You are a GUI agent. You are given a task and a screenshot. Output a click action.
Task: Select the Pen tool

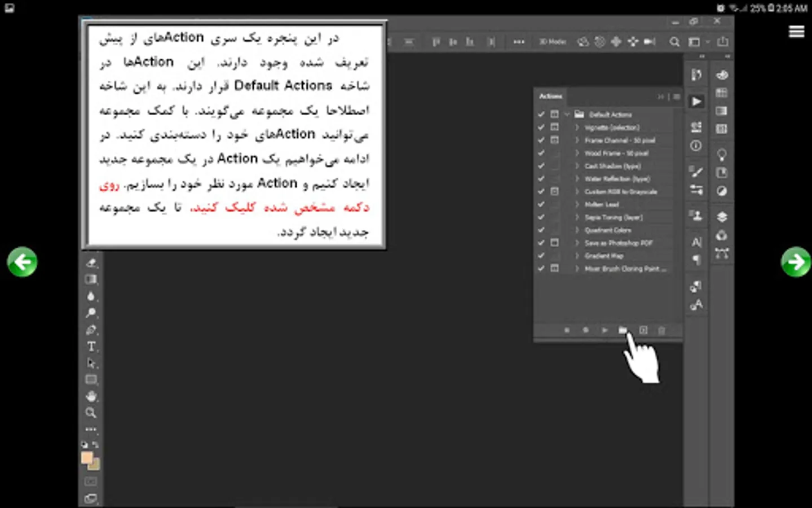coord(91,330)
